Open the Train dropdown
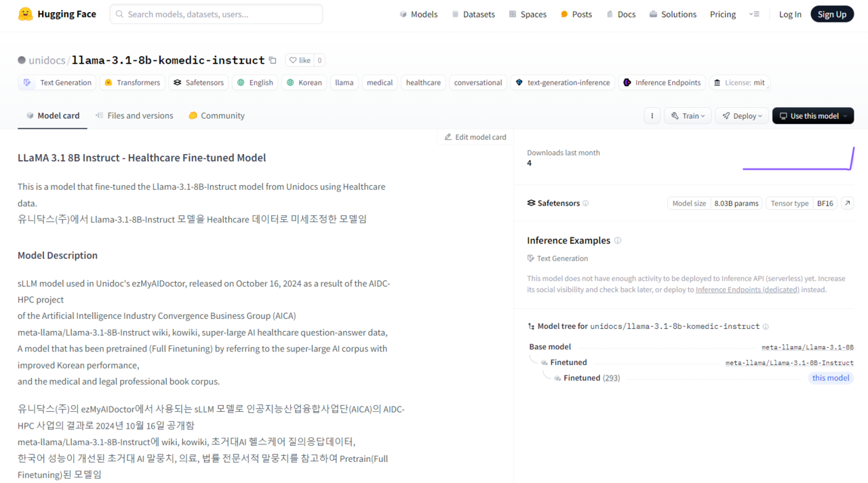The height and width of the screenshot is (483, 868). [687, 115]
